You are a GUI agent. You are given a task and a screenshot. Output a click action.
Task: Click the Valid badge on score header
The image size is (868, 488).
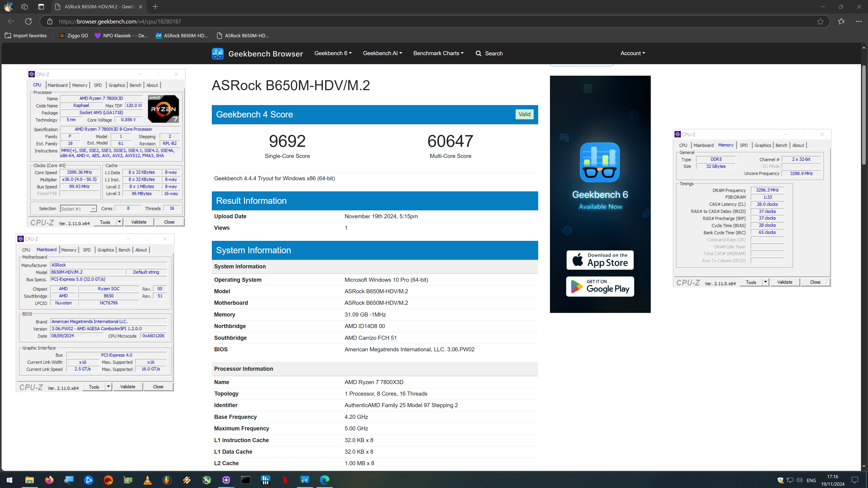(x=524, y=115)
